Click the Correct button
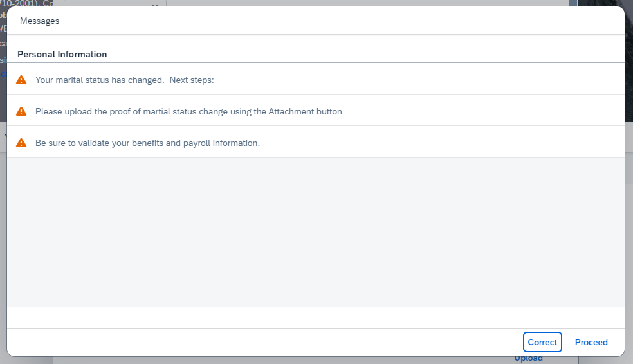This screenshot has height=364, width=633. click(542, 342)
